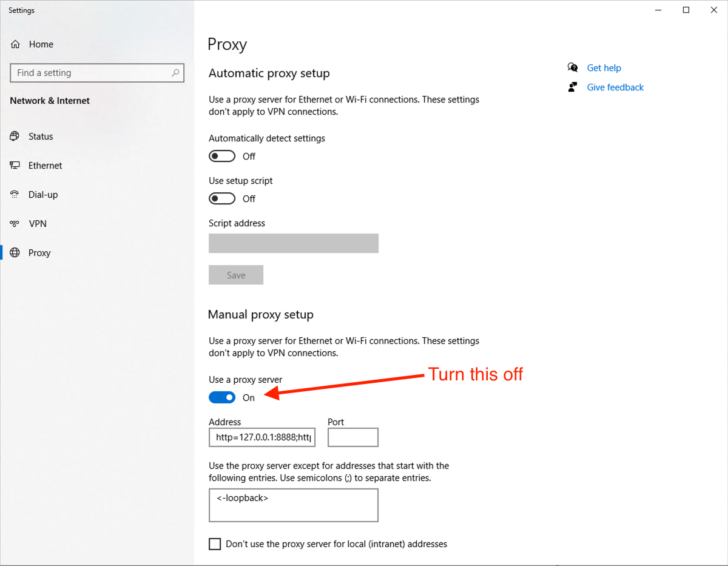This screenshot has width=728, height=566.
Task: Click the Port input field
Action: (x=352, y=437)
